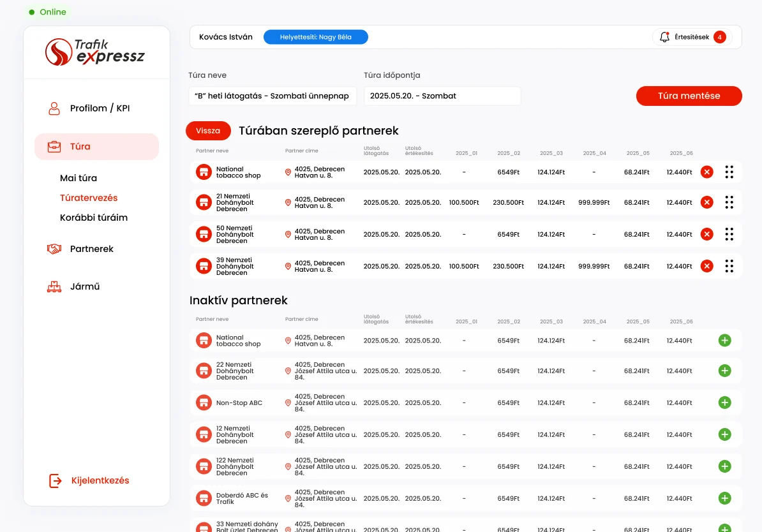
Task: Click 230.500Ft in 39 Nemzeti Dohánybolt row
Action: point(509,266)
